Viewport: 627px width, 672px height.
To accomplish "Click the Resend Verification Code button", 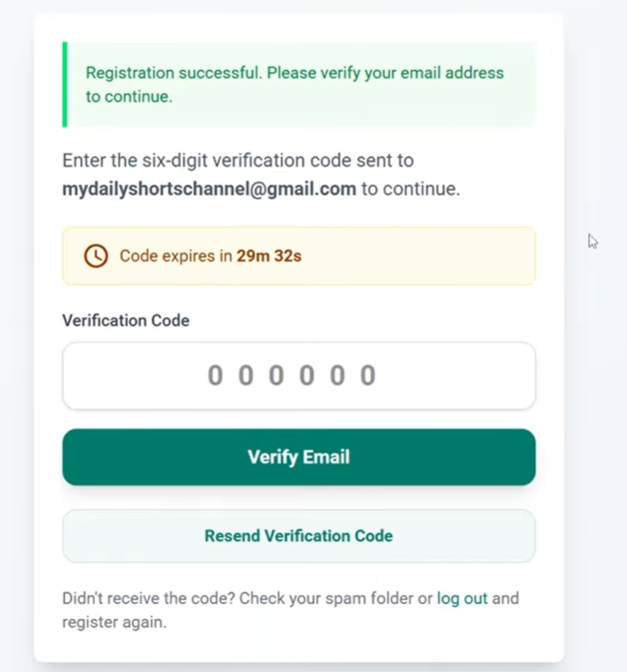I will [x=298, y=535].
